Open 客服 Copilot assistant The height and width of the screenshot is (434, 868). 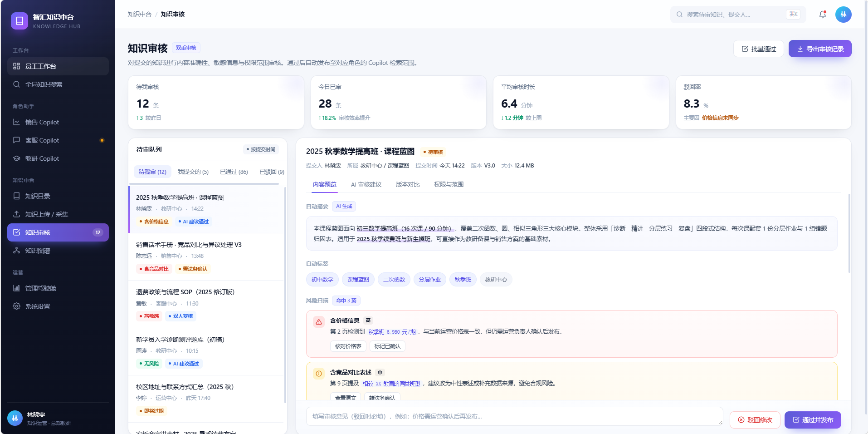[x=58, y=140]
